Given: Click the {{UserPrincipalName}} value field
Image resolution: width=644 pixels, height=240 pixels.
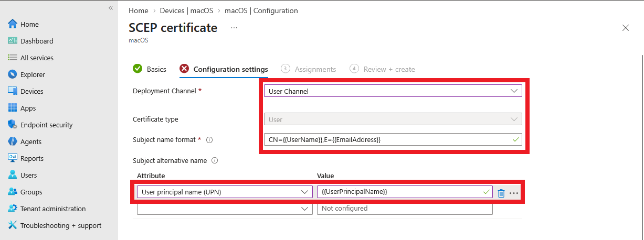Looking at the screenshot, I should click(x=405, y=192).
